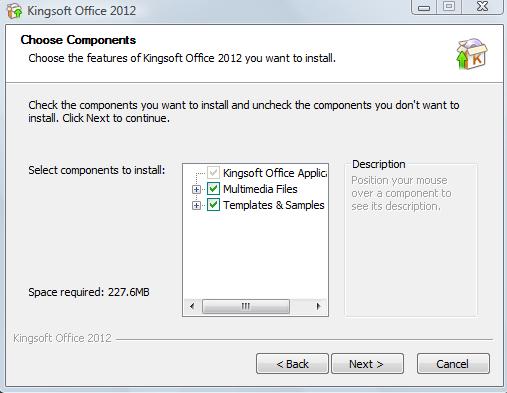The image size is (507, 393).
Task: Click the component list left scroll arrow
Action: click(x=192, y=306)
